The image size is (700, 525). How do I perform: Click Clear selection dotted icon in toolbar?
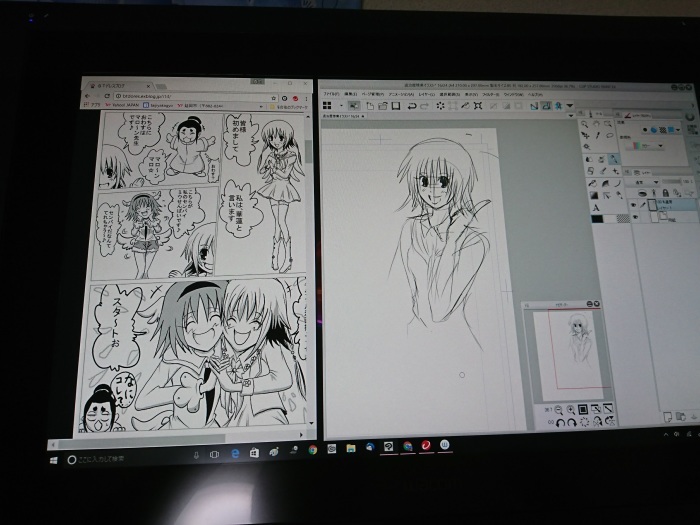(440, 106)
